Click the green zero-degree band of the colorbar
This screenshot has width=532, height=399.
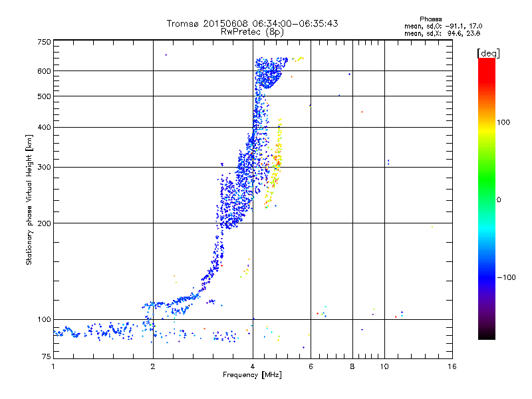[x=487, y=199]
